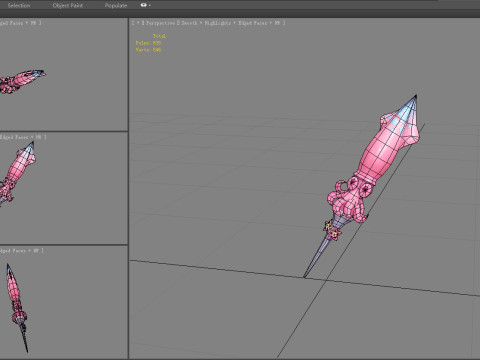Click the yellow Verts count statistic
Image resolution: width=480 pixels, height=360 pixels.
point(148,50)
